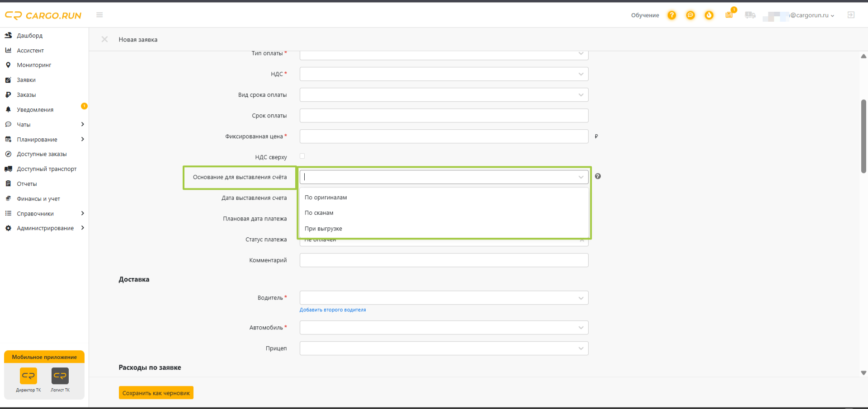Click the Доставка section heading
Screen dimensions: 868x409
click(x=134, y=279)
